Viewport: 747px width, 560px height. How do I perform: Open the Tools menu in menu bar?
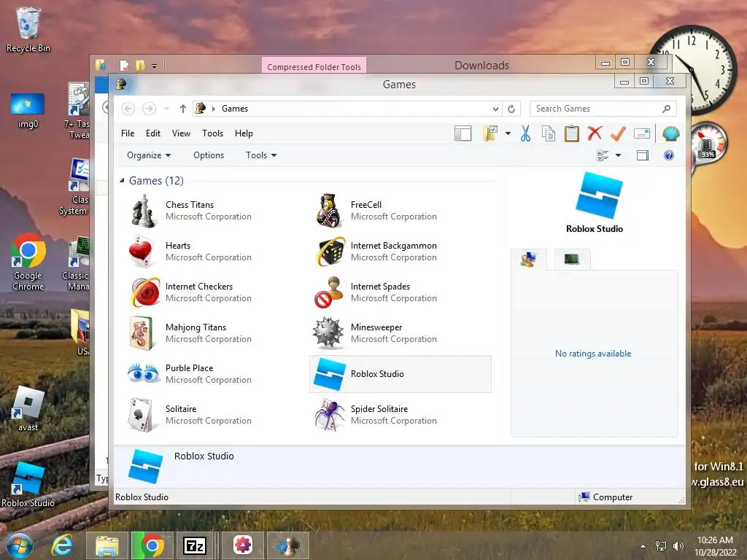(212, 133)
